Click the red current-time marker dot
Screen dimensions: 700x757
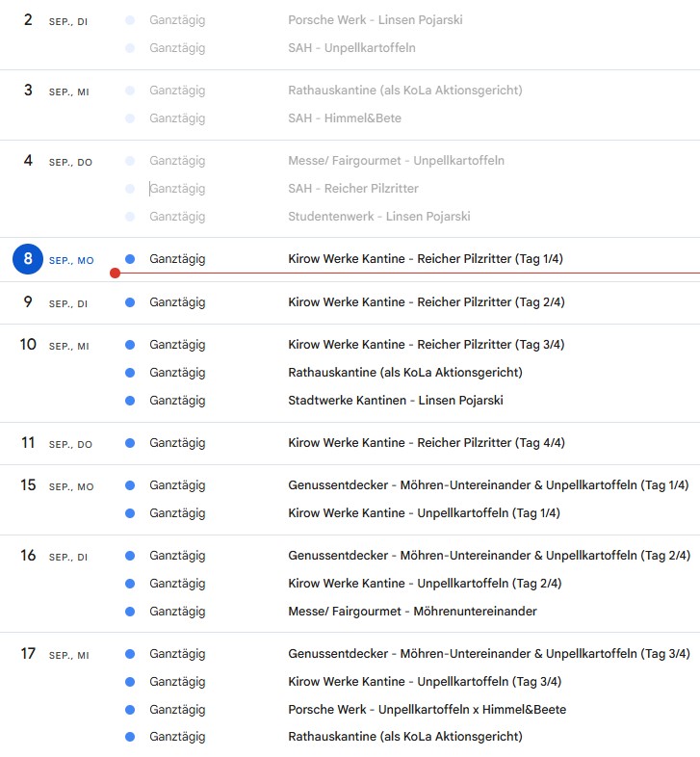(116, 274)
